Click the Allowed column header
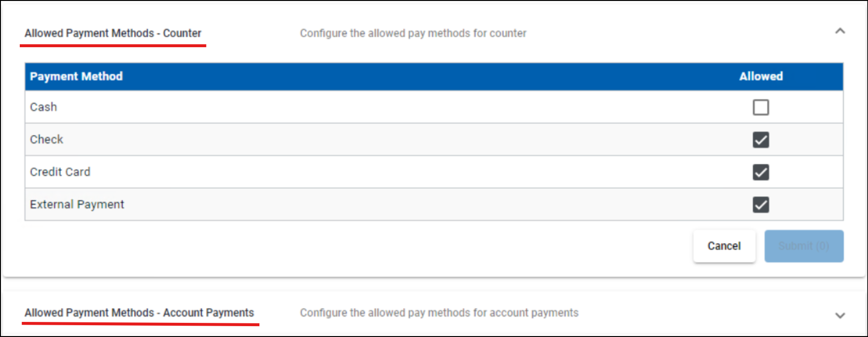Image resolution: width=868 pixels, height=337 pixels. [x=761, y=76]
